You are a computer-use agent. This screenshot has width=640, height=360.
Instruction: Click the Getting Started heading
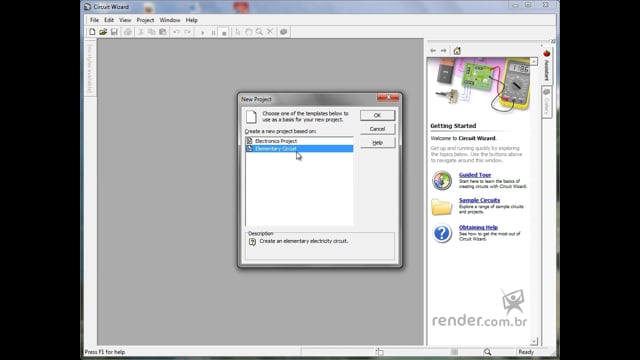pos(453,126)
